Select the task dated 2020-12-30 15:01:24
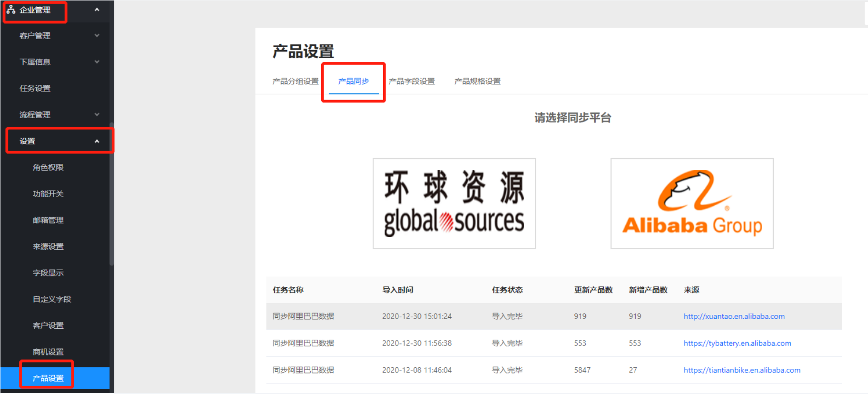Screen dimensions: 868x394 (x=554, y=316)
